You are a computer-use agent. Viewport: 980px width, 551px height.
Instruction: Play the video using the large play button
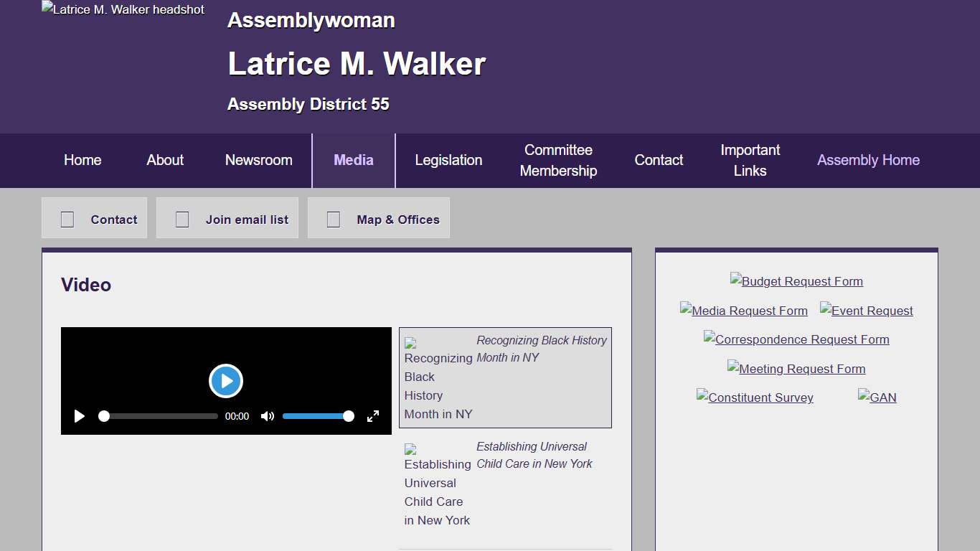coord(226,381)
